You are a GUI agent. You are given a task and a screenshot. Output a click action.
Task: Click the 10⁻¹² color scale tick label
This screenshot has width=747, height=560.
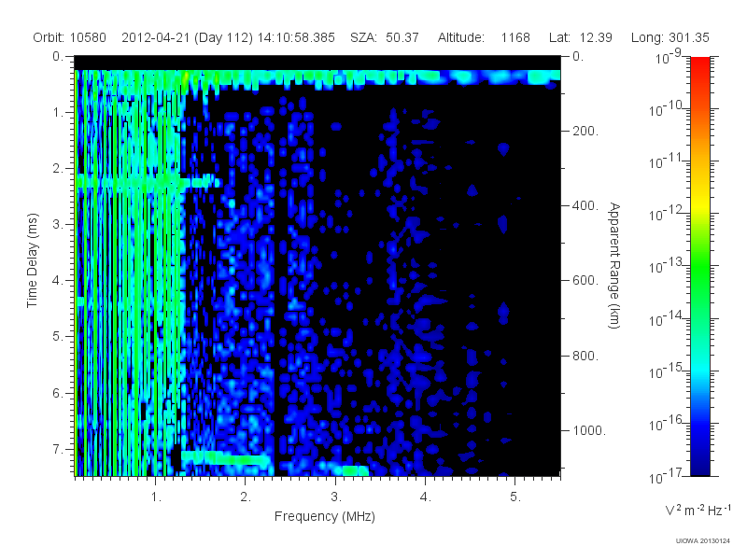(x=668, y=214)
